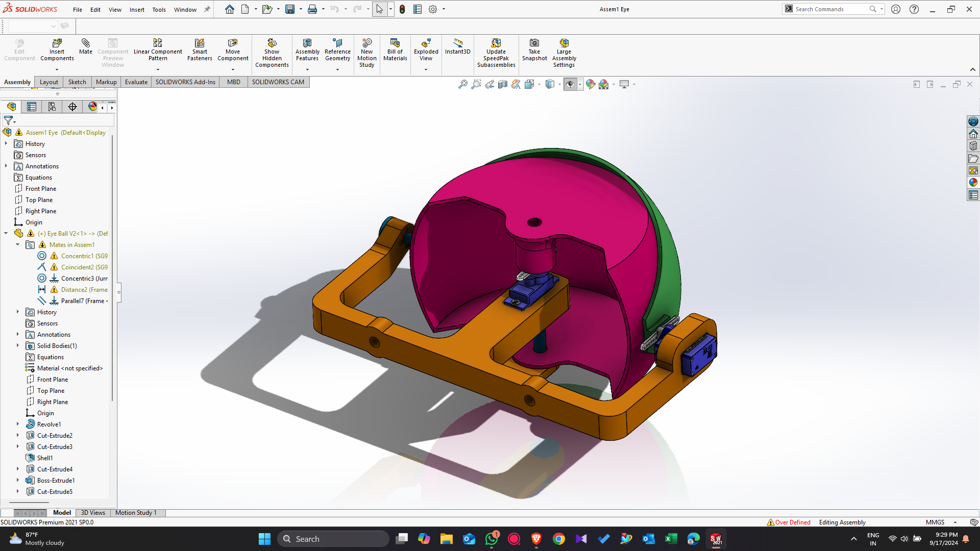The width and height of the screenshot is (980, 551).
Task: Toggle the stoplight Rebuild icon
Action: tap(402, 9)
